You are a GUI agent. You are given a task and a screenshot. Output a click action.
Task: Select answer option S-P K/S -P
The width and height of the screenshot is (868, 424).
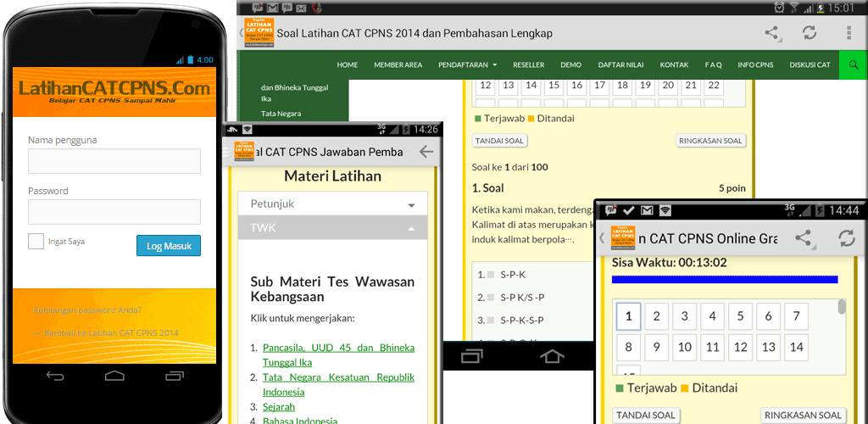[491, 298]
